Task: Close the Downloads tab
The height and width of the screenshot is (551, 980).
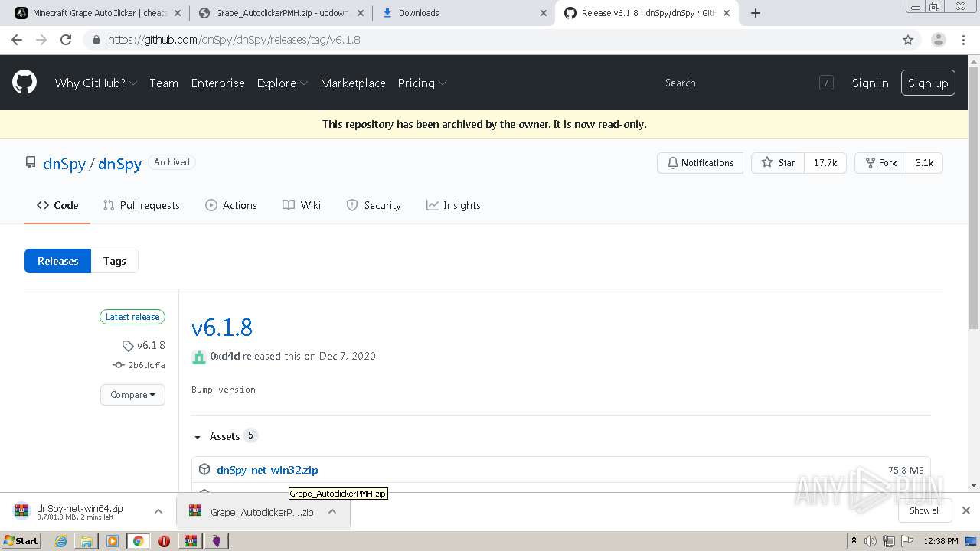Action: coord(544,13)
